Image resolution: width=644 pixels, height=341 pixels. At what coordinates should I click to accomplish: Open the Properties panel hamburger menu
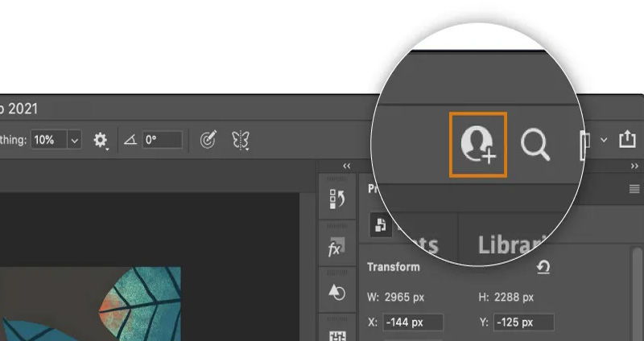(634, 188)
